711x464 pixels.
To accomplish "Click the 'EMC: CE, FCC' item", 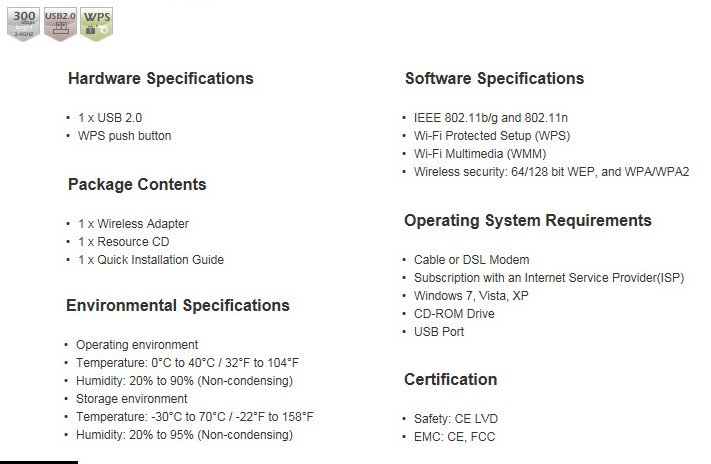I will coord(454,437).
